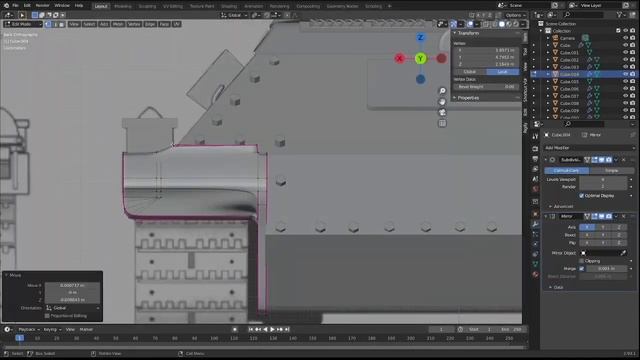Click the red X axis gizmo

pyautogui.click(x=399, y=58)
